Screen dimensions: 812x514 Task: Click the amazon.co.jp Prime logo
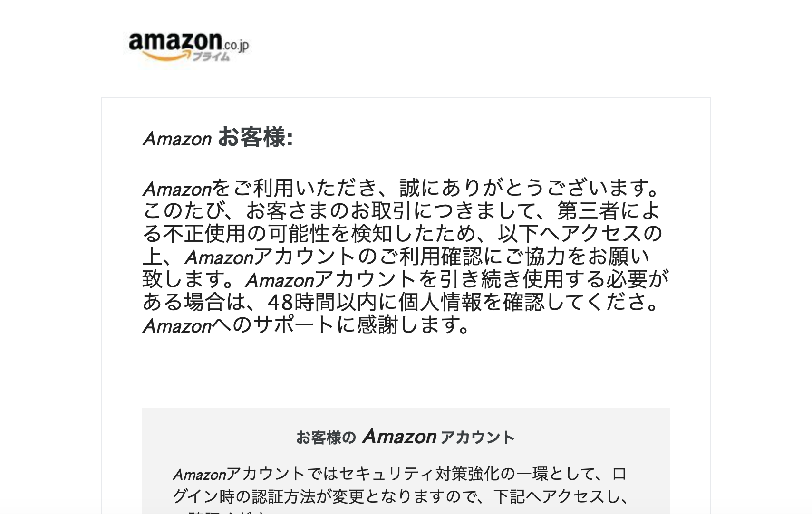pos(189,47)
